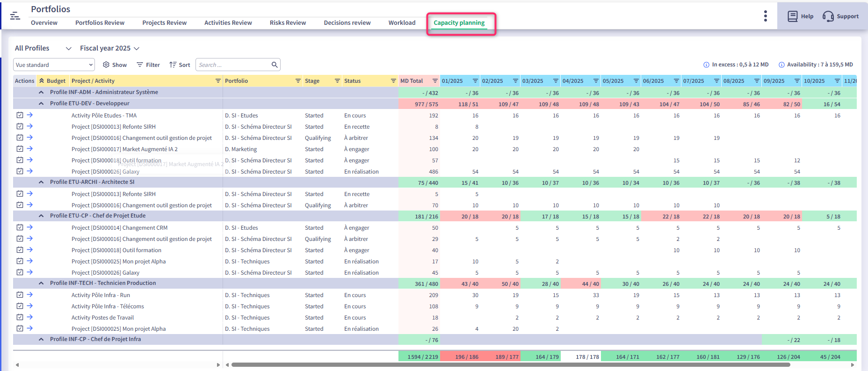
Task: Open the Risks Review tab
Action: click(288, 23)
